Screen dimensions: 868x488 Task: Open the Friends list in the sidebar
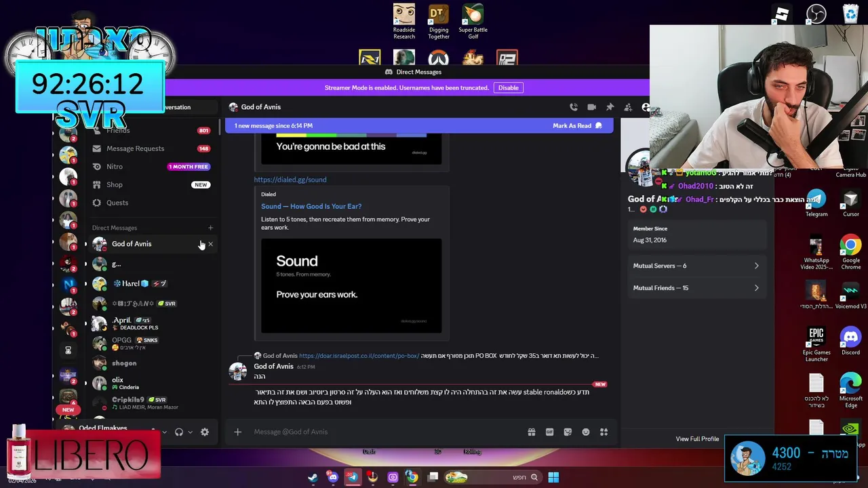click(x=152, y=130)
